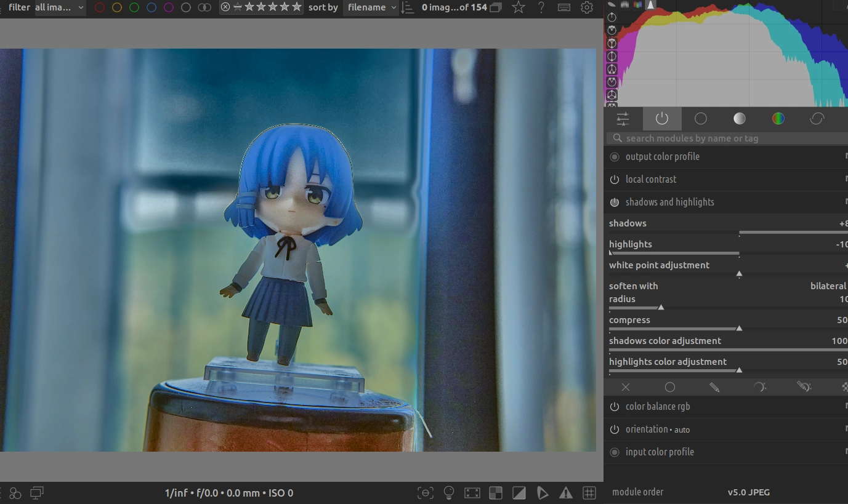Open the filter collection dropdown

pos(60,7)
